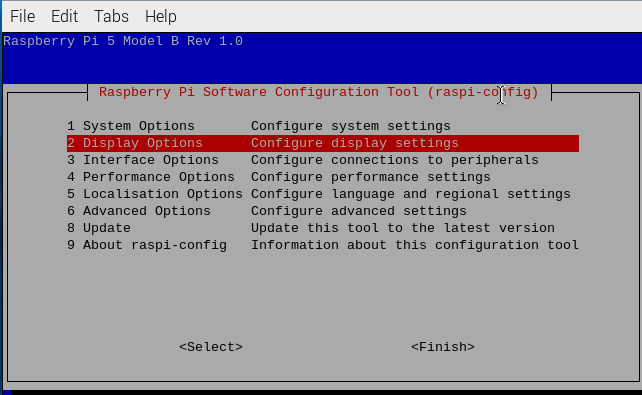Select 2 Display Options entry
Image resolution: width=642 pixels, height=395 pixels.
323,143
